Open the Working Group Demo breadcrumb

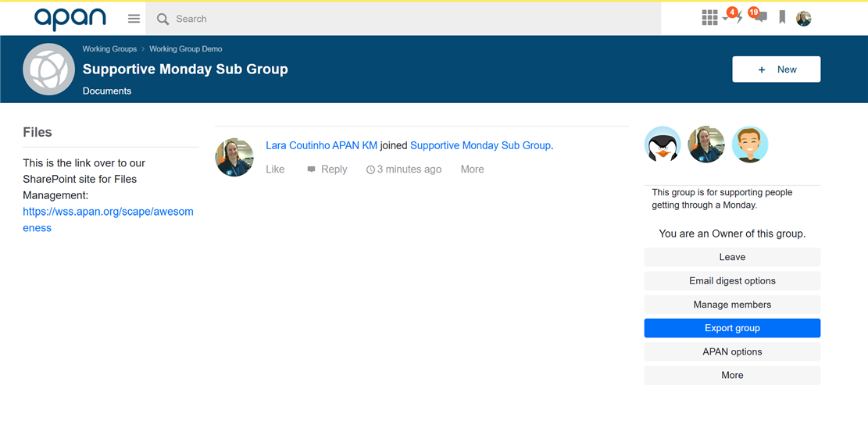point(185,48)
